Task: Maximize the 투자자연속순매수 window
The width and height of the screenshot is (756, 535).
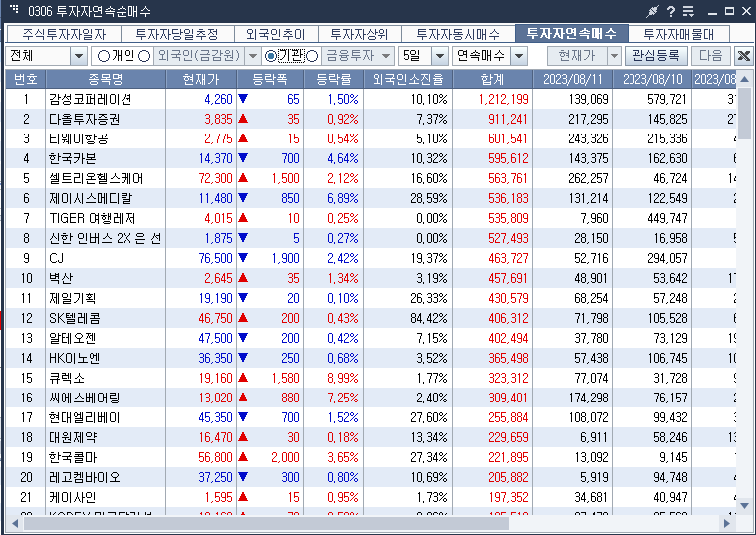Action: tap(730, 11)
